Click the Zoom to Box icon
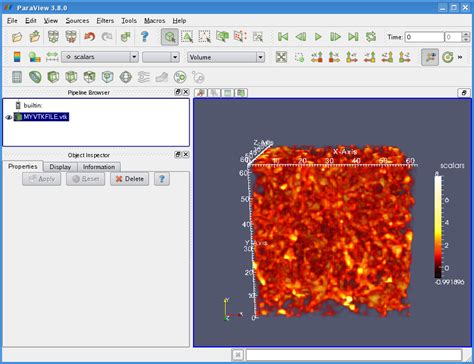The width and height of the screenshot is (474, 364). pyautogui.click(x=299, y=57)
